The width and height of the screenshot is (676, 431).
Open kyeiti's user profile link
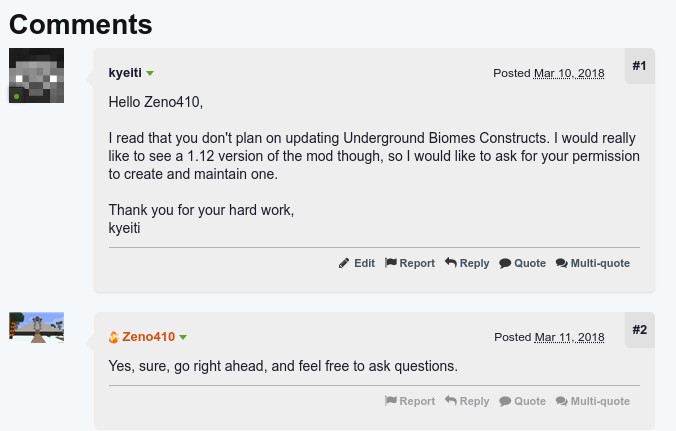(125, 73)
